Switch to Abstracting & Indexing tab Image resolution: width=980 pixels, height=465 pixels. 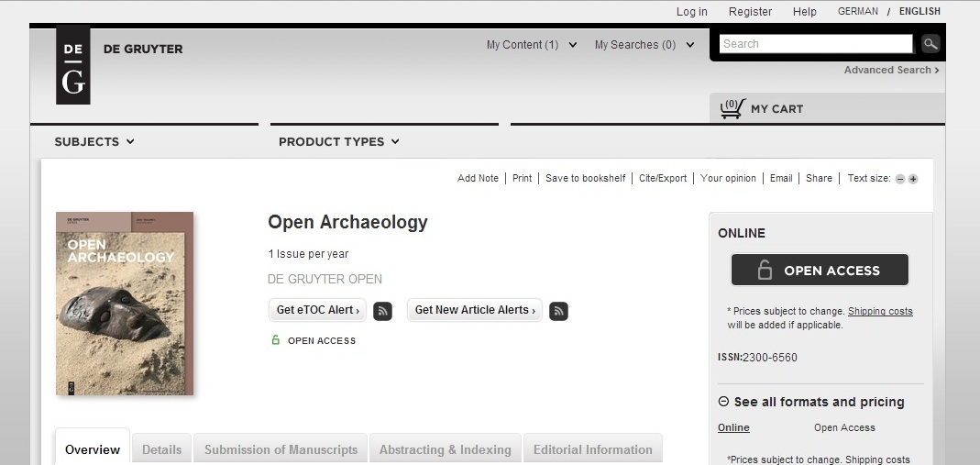(445, 449)
